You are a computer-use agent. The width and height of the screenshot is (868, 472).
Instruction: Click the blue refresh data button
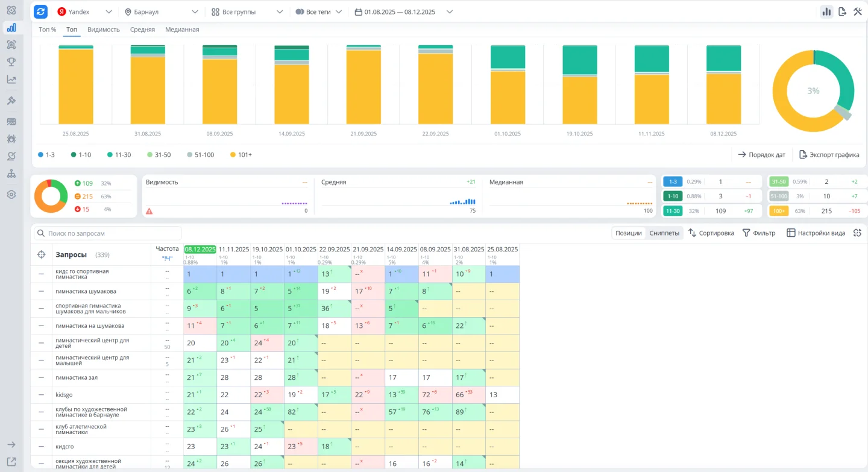[40, 12]
